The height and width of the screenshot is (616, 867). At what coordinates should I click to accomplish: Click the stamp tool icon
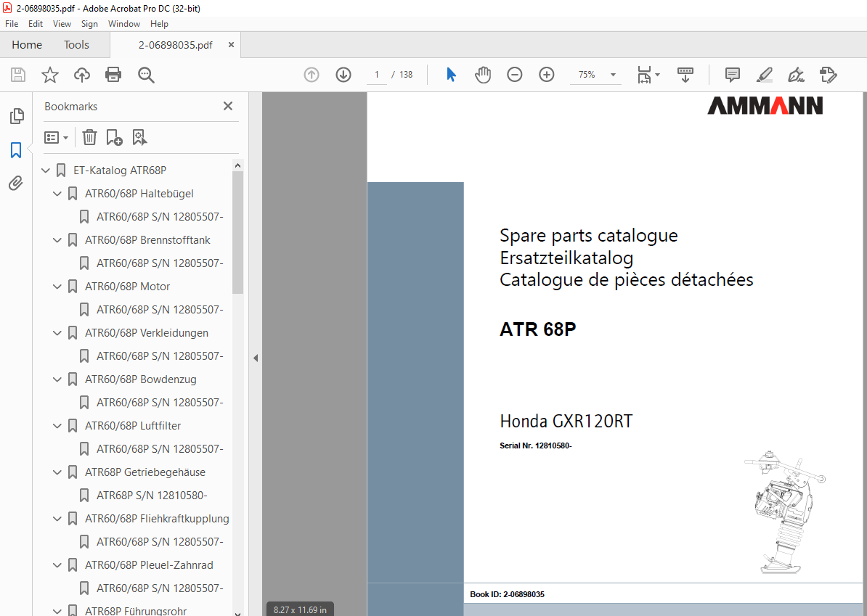(x=828, y=75)
